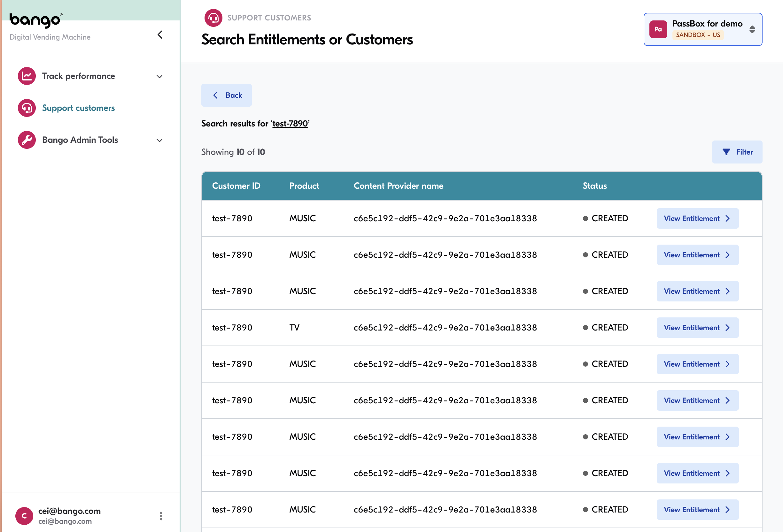Click the headset icon beside SUPPORT CUSTOMERS heading
This screenshot has height=532, width=783.
click(x=213, y=18)
